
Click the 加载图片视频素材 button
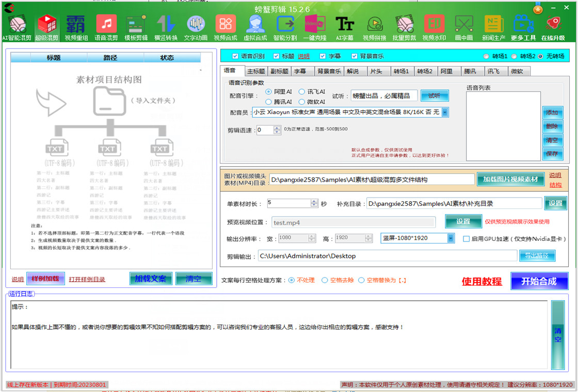pyautogui.click(x=510, y=179)
